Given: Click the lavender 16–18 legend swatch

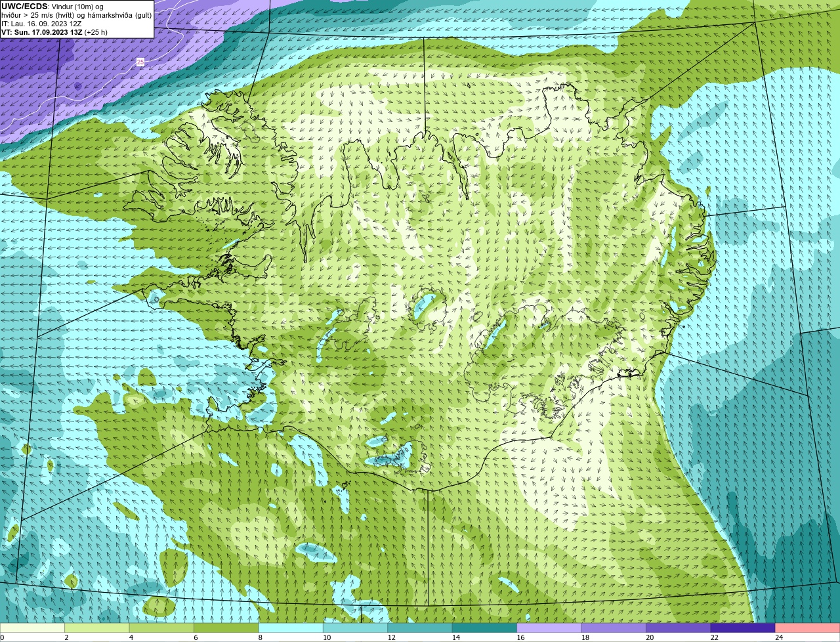Looking at the screenshot, I should coord(549,628).
